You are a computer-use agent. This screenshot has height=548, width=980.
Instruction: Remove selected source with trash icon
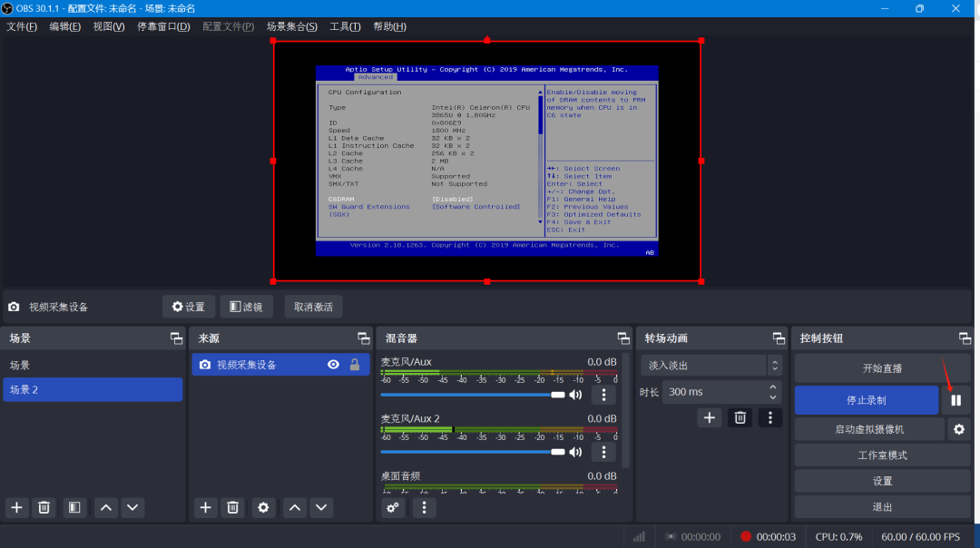coord(232,507)
